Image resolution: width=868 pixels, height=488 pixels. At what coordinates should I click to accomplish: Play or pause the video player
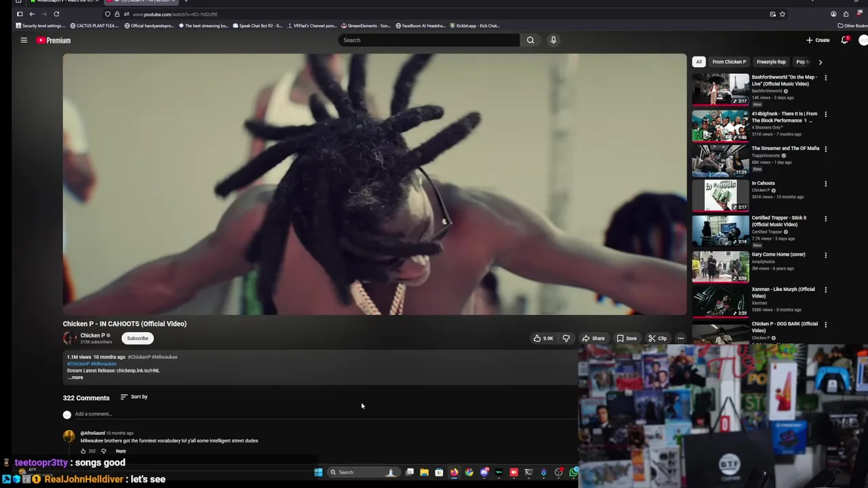374,184
